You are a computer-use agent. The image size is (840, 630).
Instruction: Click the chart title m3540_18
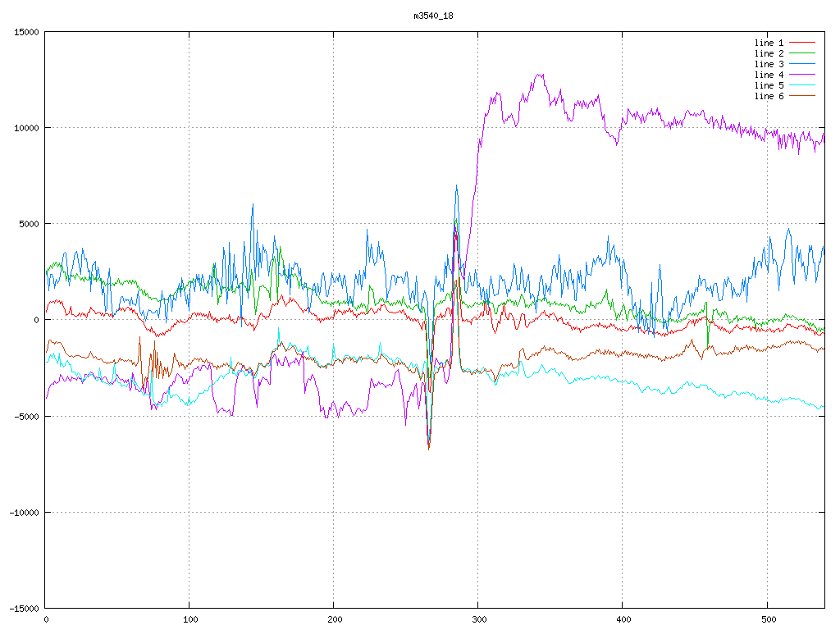433,16
